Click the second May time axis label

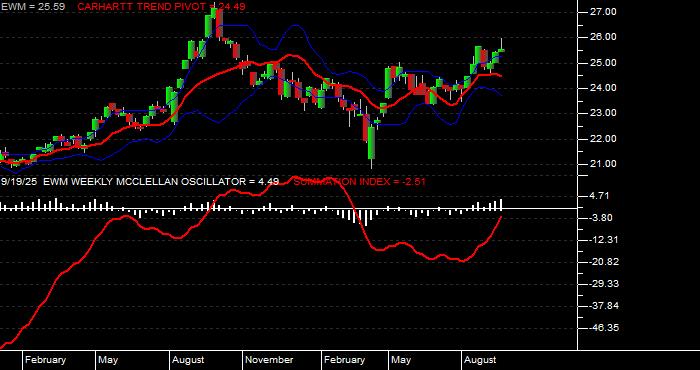point(401,360)
